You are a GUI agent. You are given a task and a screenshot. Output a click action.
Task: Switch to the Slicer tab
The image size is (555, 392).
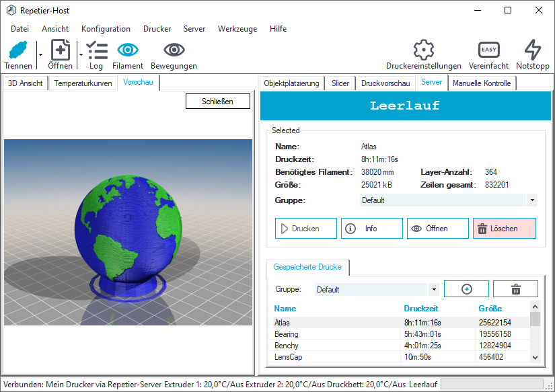[340, 83]
